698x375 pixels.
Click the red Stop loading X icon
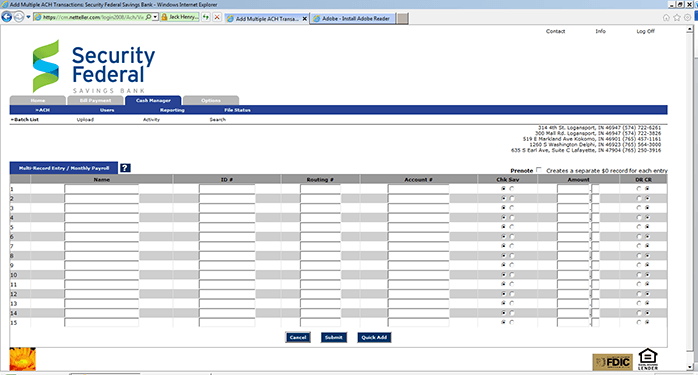pos(217,17)
